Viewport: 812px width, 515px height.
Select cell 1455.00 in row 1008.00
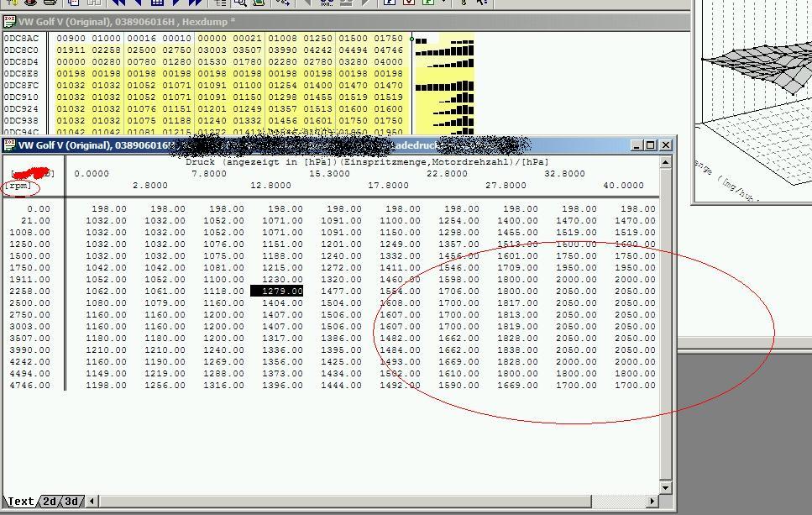pyautogui.click(x=517, y=232)
